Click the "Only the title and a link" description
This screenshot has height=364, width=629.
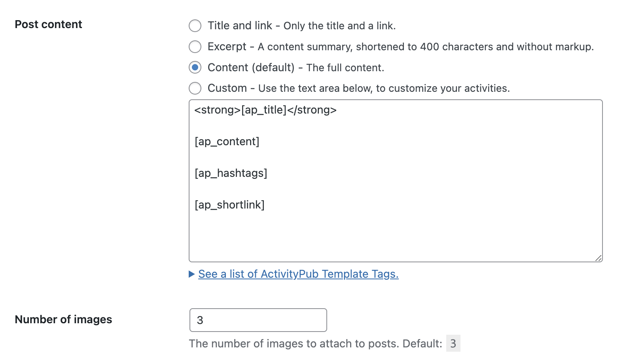point(339,26)
